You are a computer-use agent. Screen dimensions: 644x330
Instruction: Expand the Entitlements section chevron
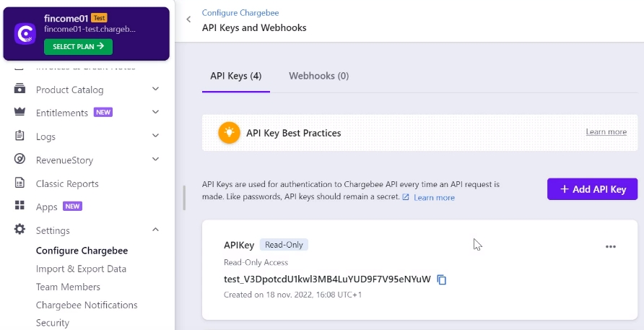tap(156, 112)
